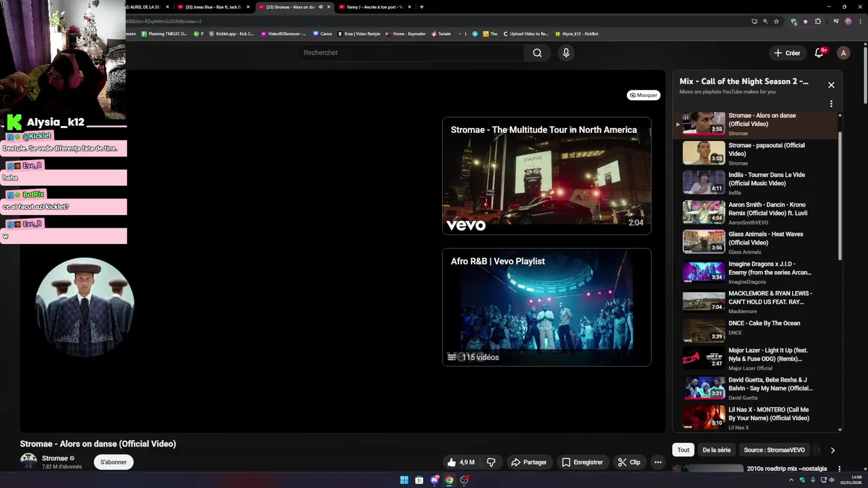
Task: Open the account avatar menu
Action: (x=843, y=53)
